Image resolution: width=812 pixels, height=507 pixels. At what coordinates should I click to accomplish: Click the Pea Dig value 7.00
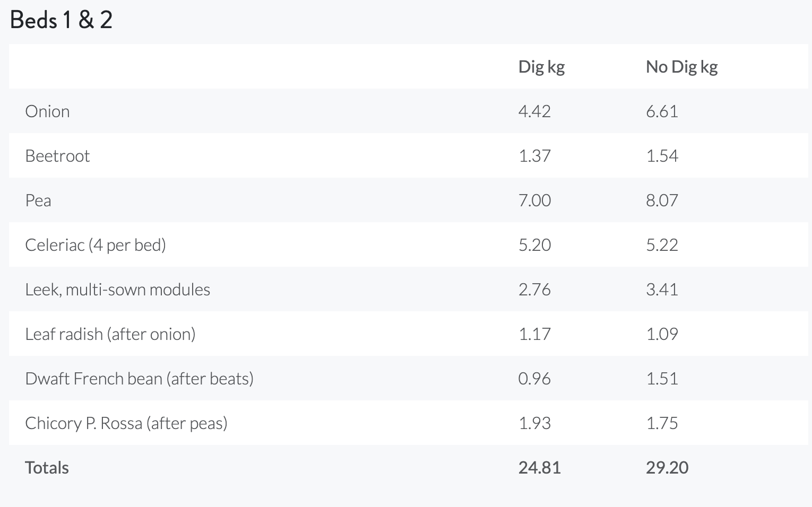[534, 200]
